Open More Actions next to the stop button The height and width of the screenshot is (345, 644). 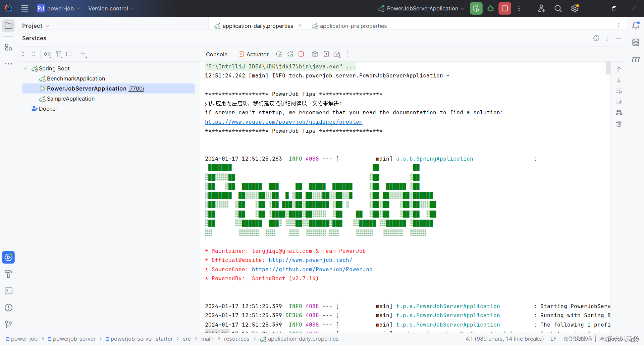click(519, 8)
